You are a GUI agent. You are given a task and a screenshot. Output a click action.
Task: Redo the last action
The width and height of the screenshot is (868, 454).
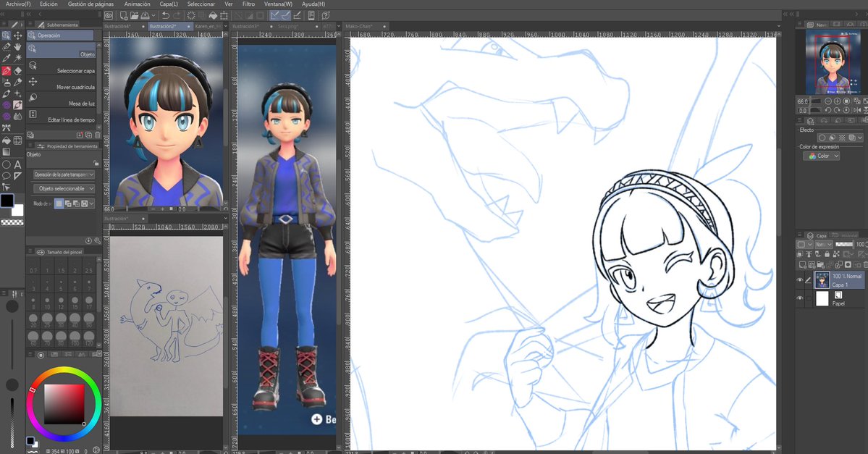coord(177,15)
